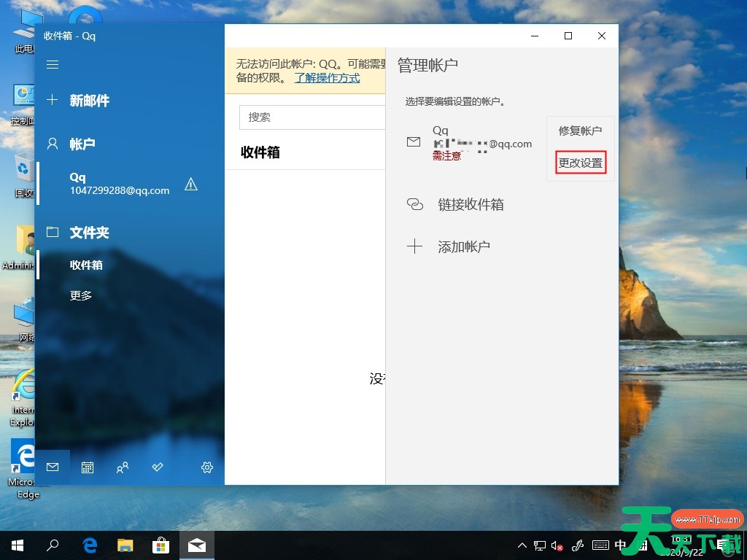The image size is (747, 560).
Task: Click the warning triangle beside Qq account
Action: click(191, 184)
